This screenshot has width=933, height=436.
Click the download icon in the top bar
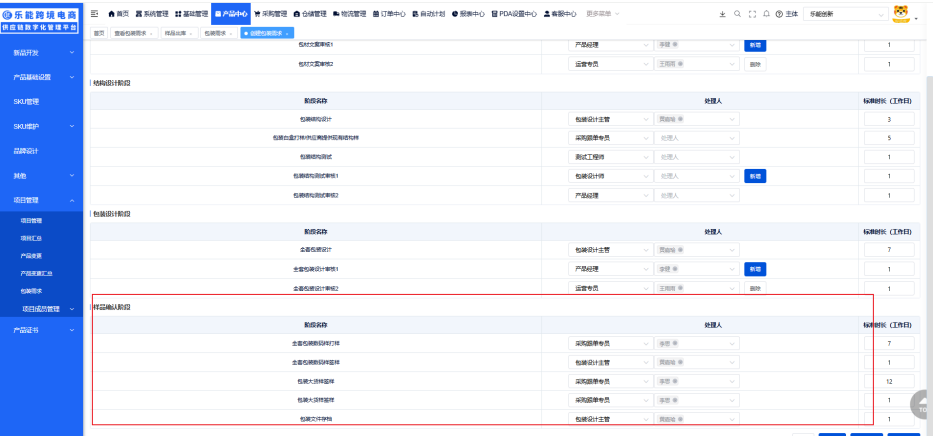pos(723,14)
